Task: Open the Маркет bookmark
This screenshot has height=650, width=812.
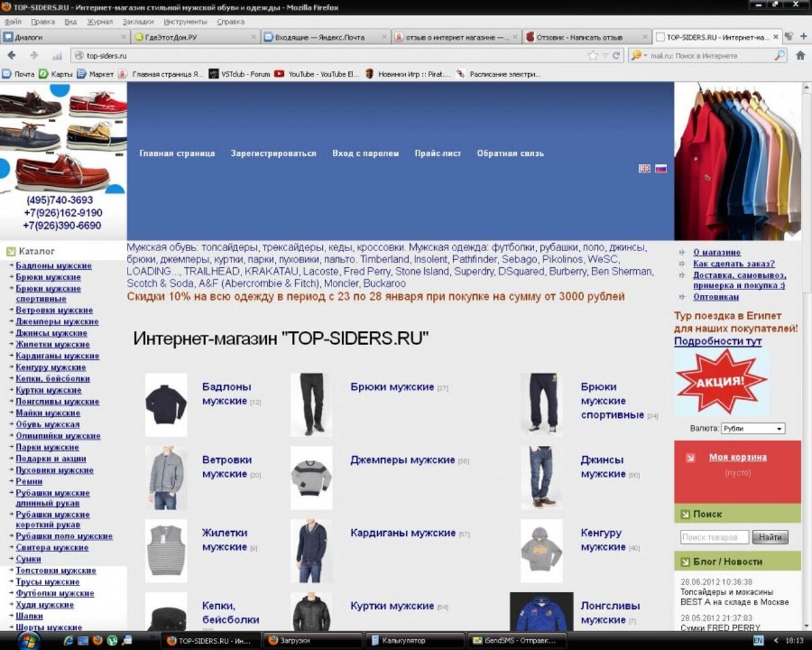Action: 95,74
